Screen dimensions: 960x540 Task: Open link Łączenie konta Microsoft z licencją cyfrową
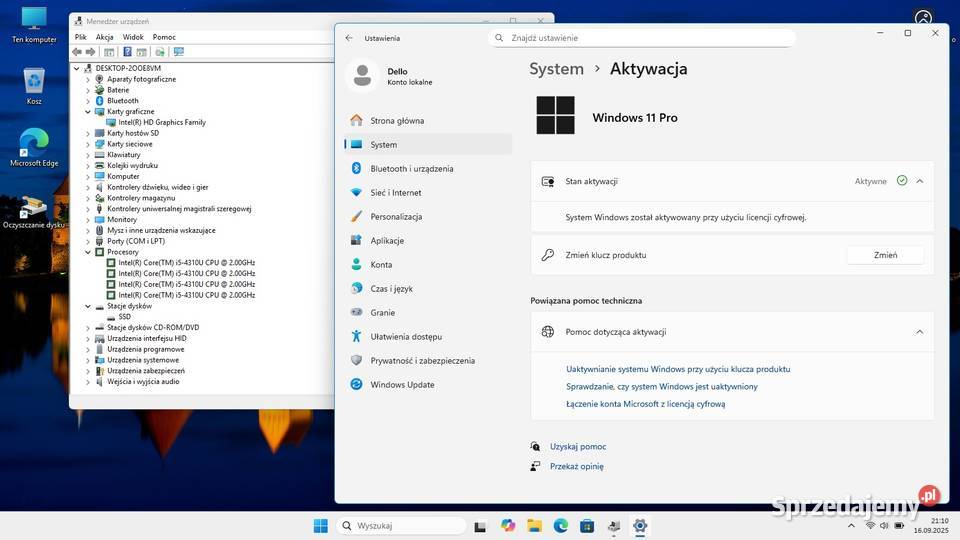[645, 403]
